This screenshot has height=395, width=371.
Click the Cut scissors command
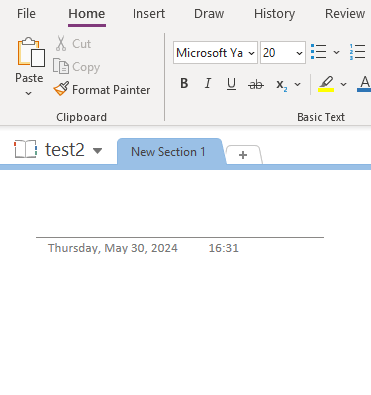point(73,44)
